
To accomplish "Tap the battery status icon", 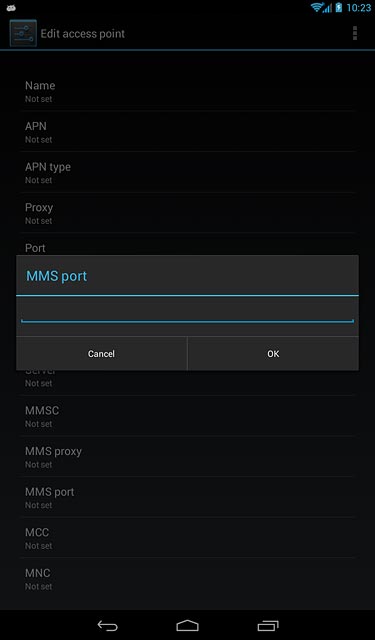I will coord(339,7).
